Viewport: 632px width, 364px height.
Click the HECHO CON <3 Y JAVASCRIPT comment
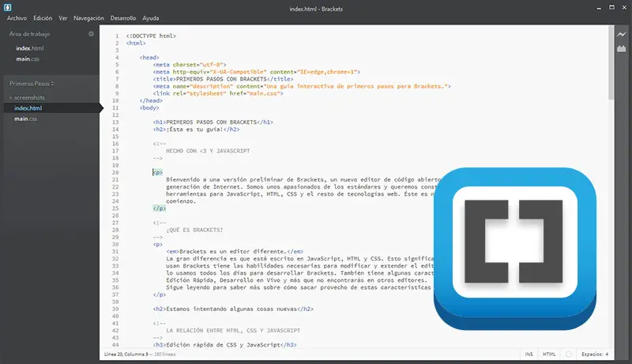click(208, 151)
